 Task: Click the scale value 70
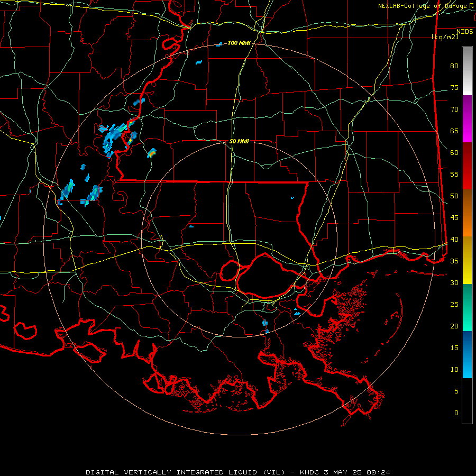tap(454, 109)
